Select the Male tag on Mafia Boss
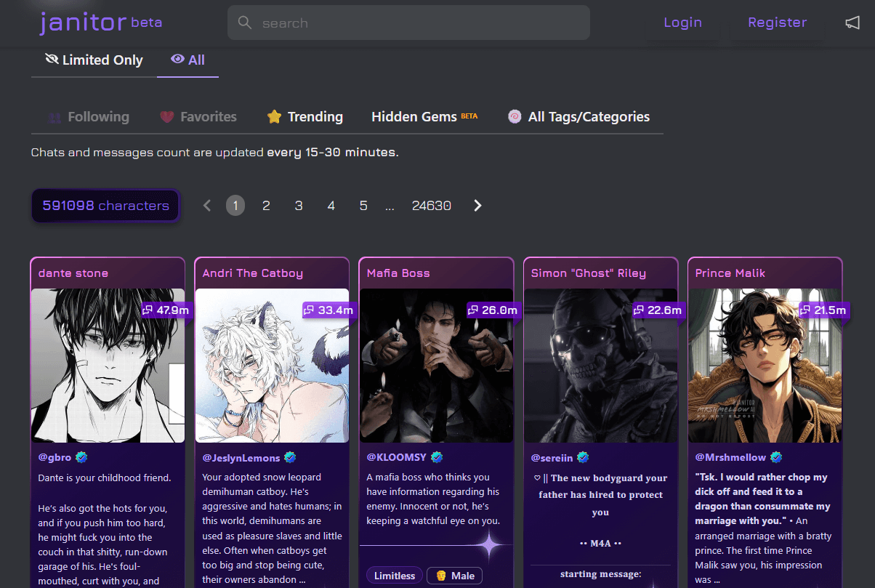875x588 pixels. 455,576
